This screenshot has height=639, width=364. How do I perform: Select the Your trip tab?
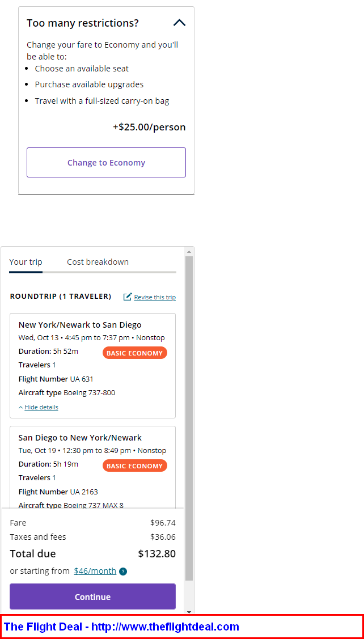pyautogui.click(x=26, y=262)
